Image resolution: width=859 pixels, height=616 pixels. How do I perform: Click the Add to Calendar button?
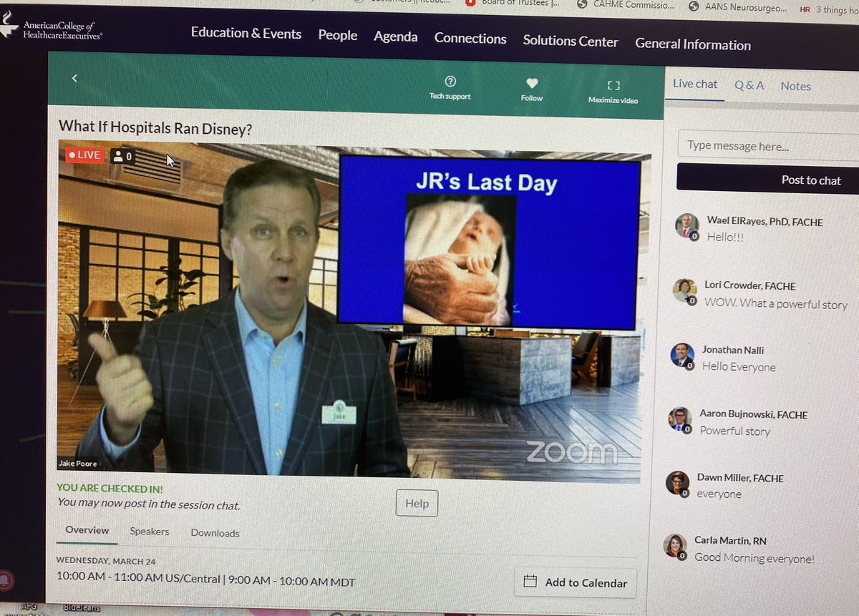tap(575, 582)
